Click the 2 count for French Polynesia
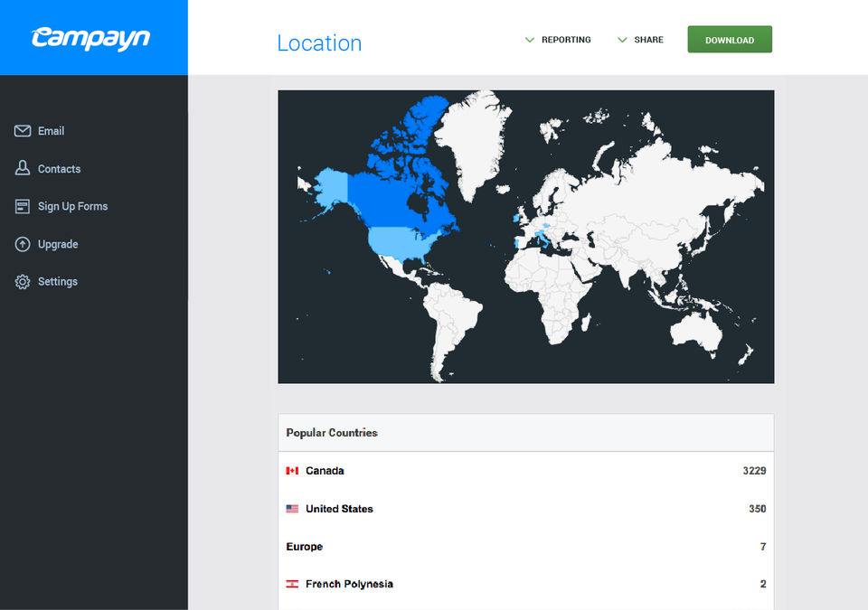 coord(763,584)
